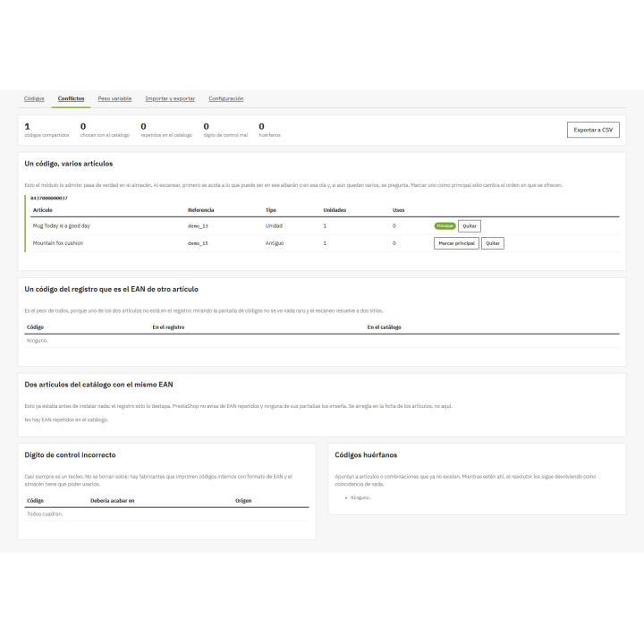Select the code 8437000000037
644x644 pixels.
click(49, 198)
